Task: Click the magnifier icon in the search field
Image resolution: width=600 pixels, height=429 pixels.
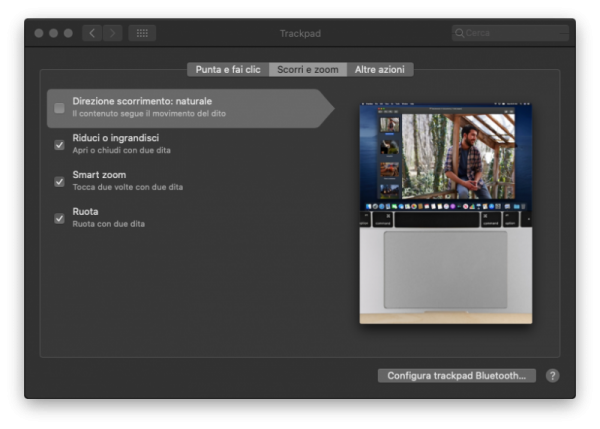Action: pyautogui.click(x=459, y=33)
